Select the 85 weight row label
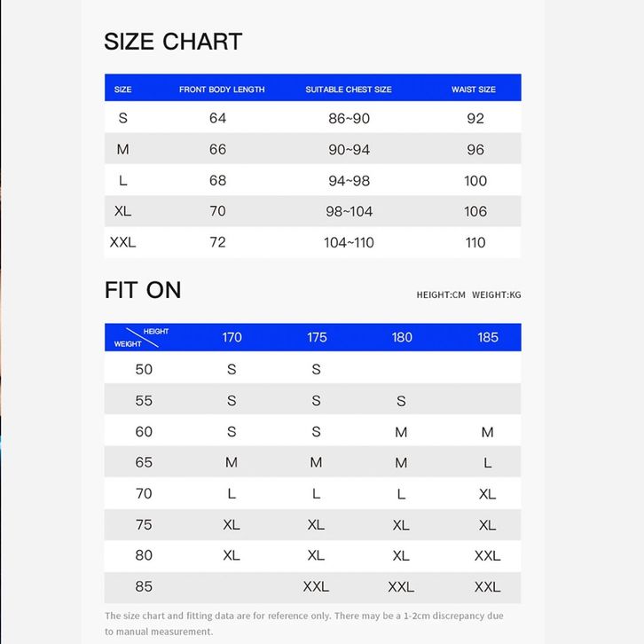 (x=144, y=586)
